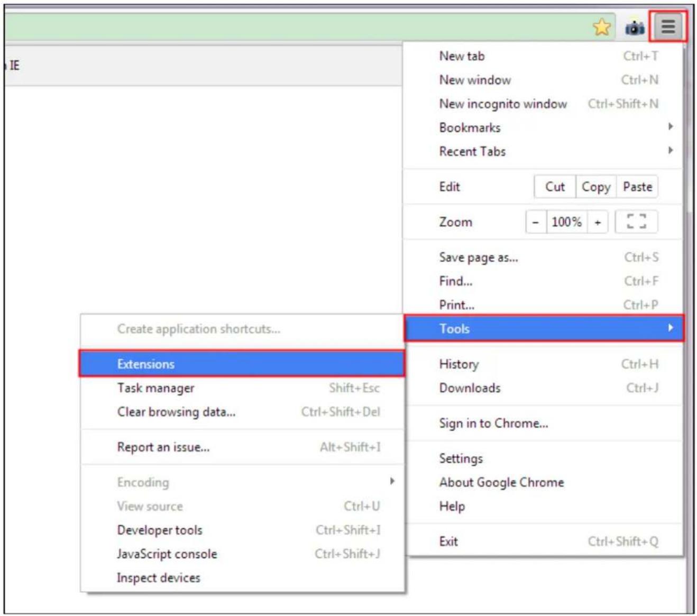Click the green address bar field

(x=309, y=26)
